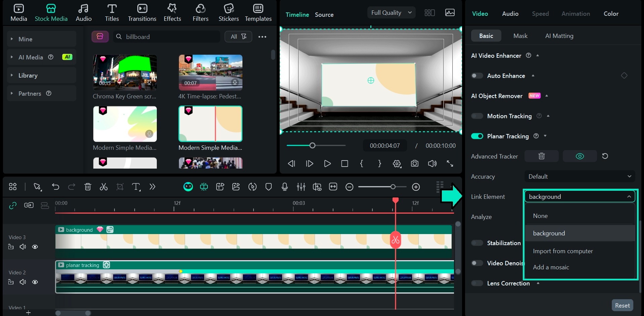Click the Reset button
Image resolution: width=644 pixels, height=316 pixels.
tap(623, 305)
